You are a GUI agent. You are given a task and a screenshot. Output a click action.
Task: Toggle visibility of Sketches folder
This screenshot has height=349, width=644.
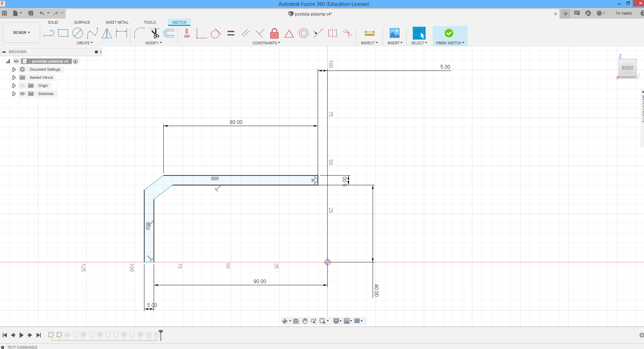point(22,94)
